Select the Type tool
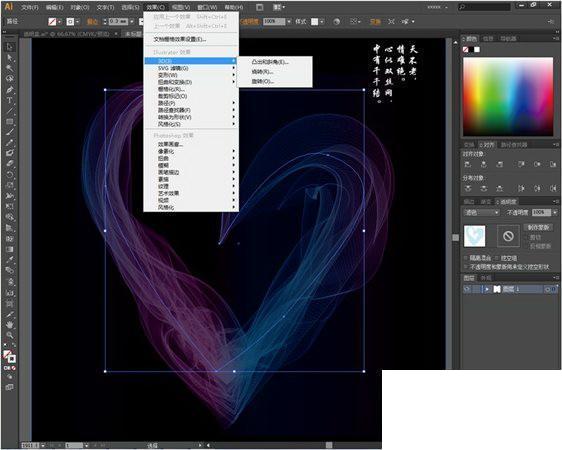This screenshot has height=450, width=562. pos(9,100)
